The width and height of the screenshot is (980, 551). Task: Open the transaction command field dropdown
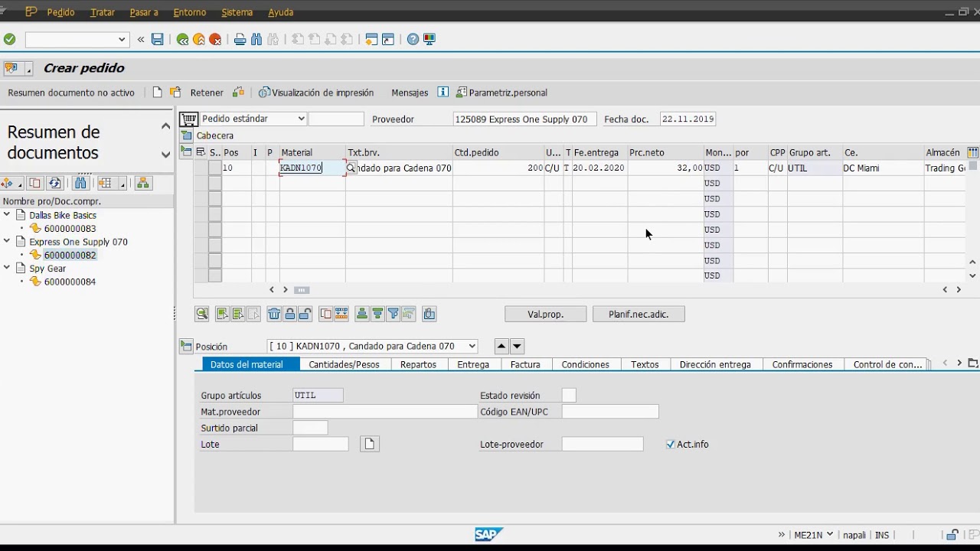click(122, 39)
